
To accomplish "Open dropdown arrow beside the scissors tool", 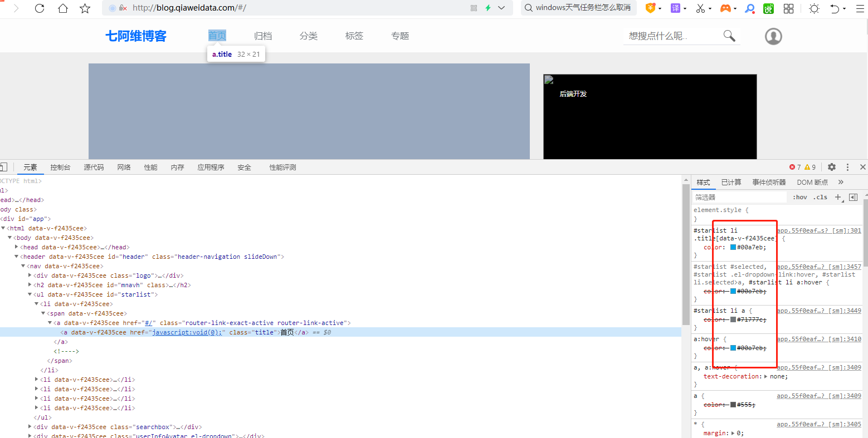I will pyautogui.click(x=711, y=8).
